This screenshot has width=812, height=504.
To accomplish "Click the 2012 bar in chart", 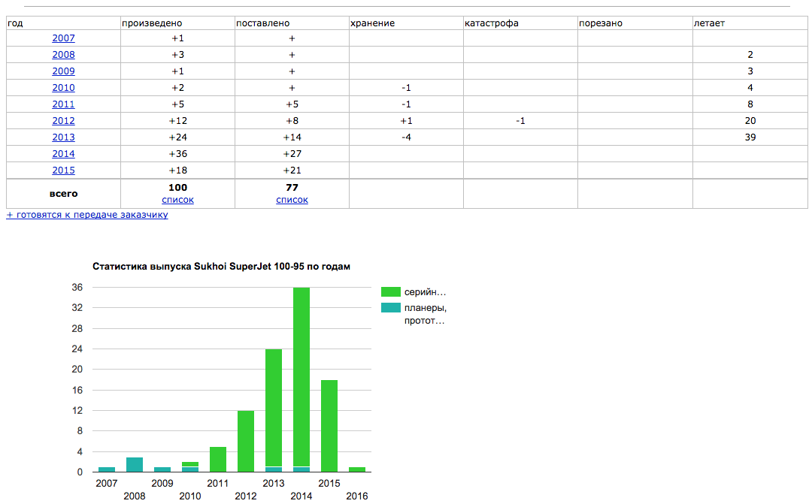I will [246, 441].
